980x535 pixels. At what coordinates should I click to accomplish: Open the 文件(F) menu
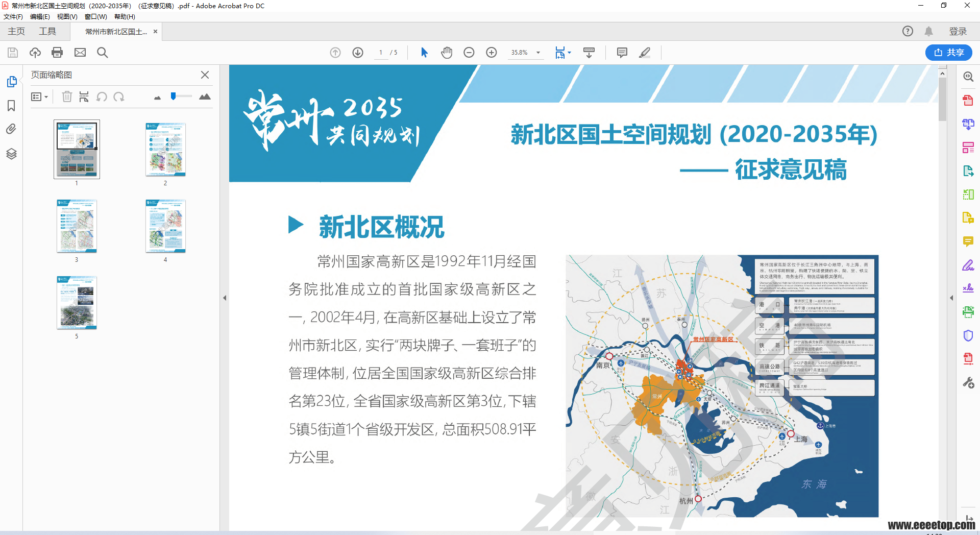[x=13, y=17]
